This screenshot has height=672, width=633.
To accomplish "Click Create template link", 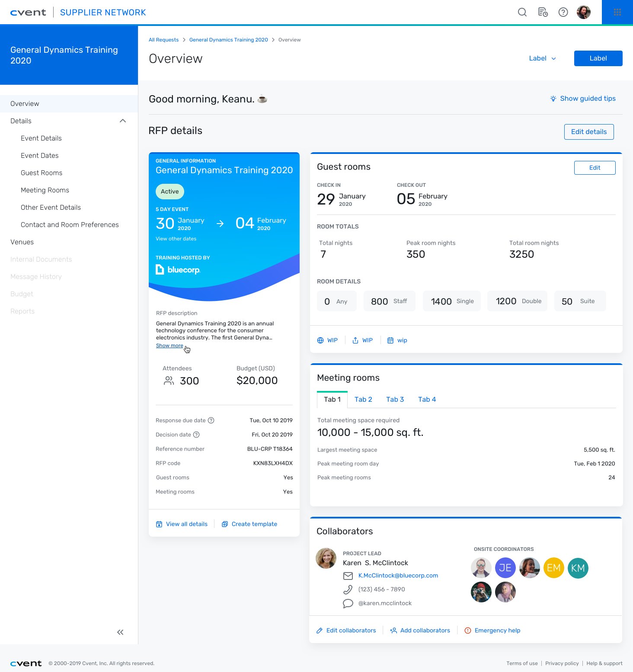I will click(249, 524).
